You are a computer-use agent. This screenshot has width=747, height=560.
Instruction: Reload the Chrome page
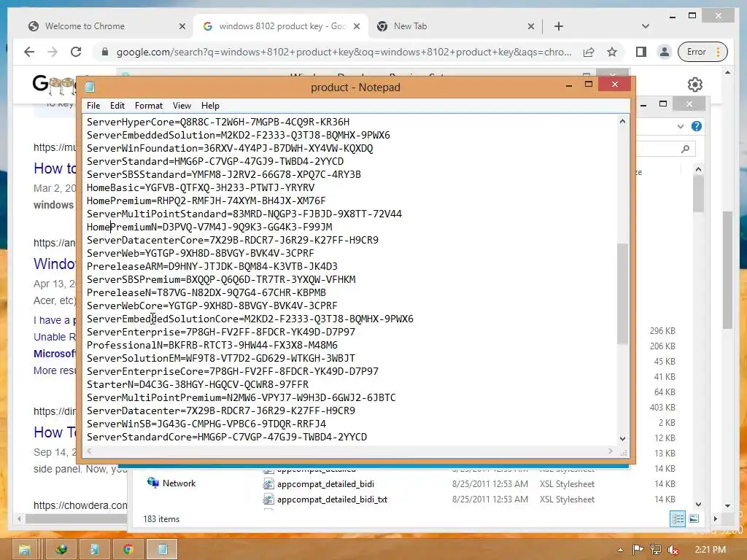[x=76, y=52]
